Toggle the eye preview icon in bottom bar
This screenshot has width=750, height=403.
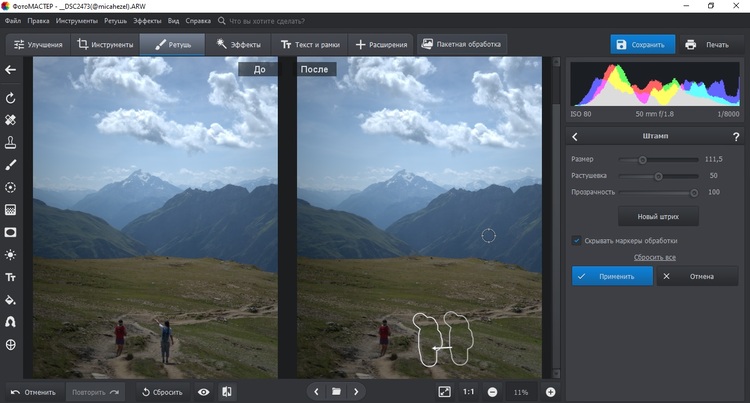(204, 392)
